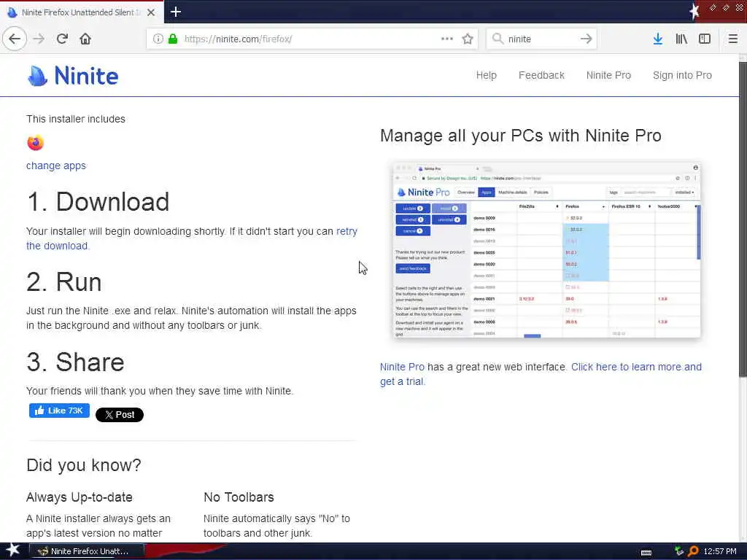747x560 pixels.
Task: Show site information via the info icon
Action: click(158, 39)
